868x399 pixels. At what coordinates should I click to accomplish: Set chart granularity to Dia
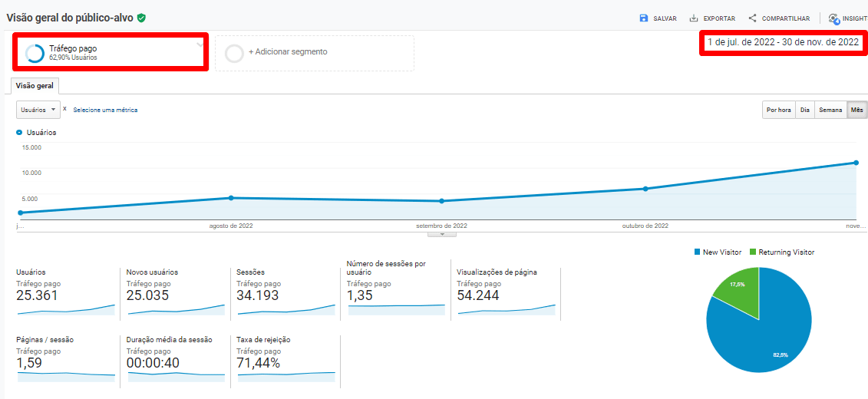coord(805,110)
